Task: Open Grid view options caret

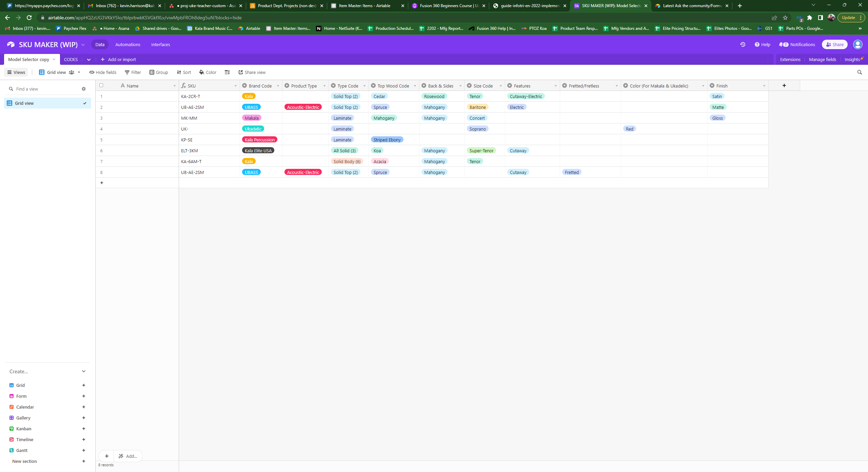Action: (x=79, y=72)
